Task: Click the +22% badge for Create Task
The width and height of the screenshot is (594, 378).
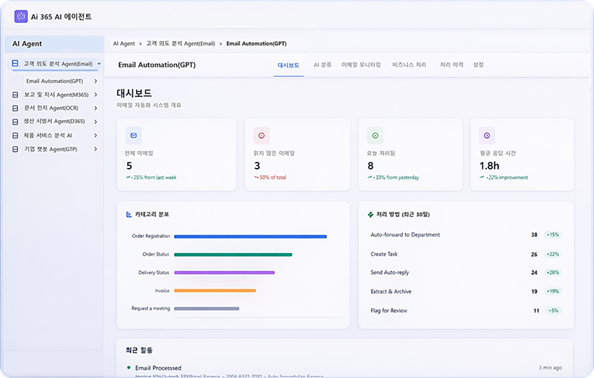Action: (x=553, y=254)
